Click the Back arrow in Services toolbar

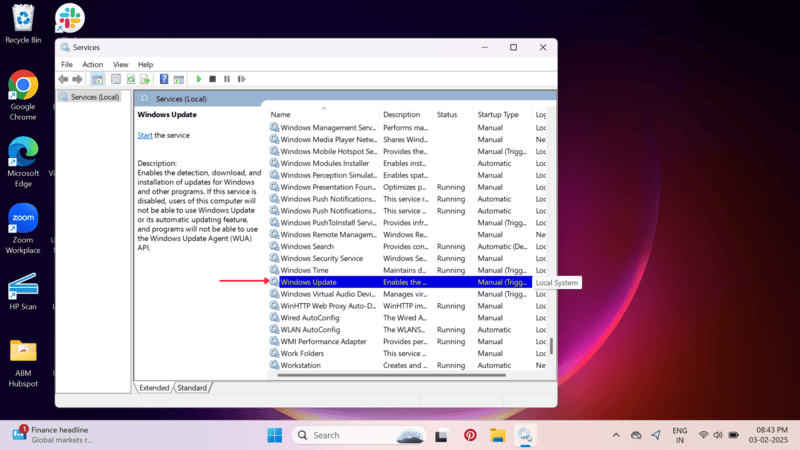point(63,79)
